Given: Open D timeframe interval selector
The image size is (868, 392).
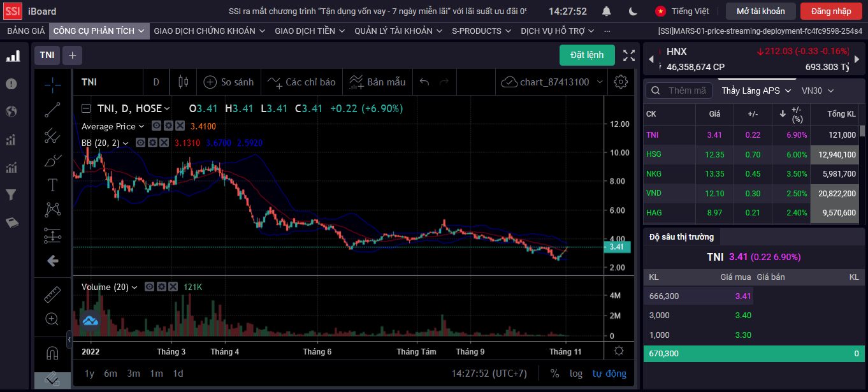Looking at the screenshot, I should click(x=156, y=82).
